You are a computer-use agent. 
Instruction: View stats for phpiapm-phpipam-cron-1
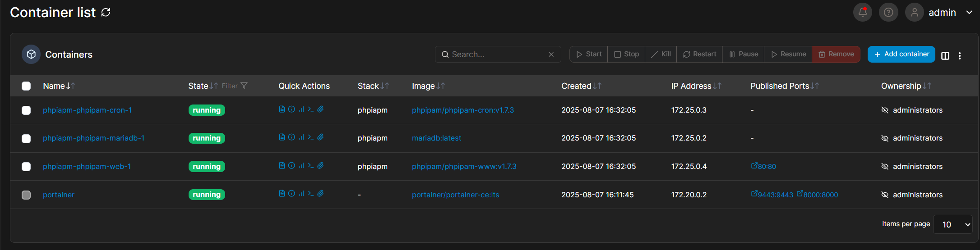[301, 109]
